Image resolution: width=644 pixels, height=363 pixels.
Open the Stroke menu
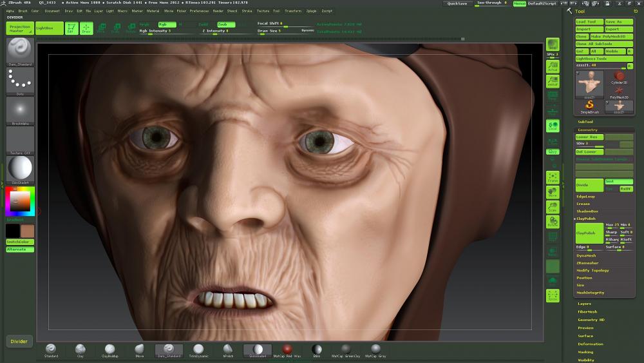(x=247, y=11)
